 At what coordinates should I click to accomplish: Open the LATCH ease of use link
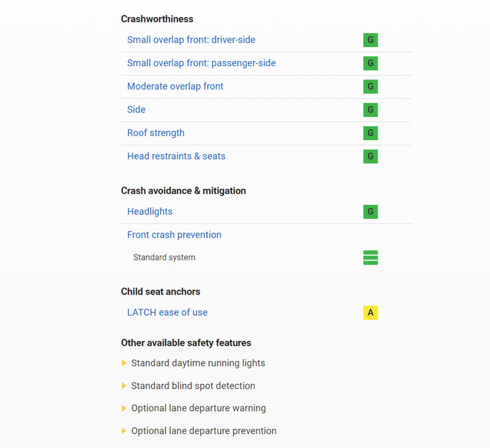tap(167, 312)
